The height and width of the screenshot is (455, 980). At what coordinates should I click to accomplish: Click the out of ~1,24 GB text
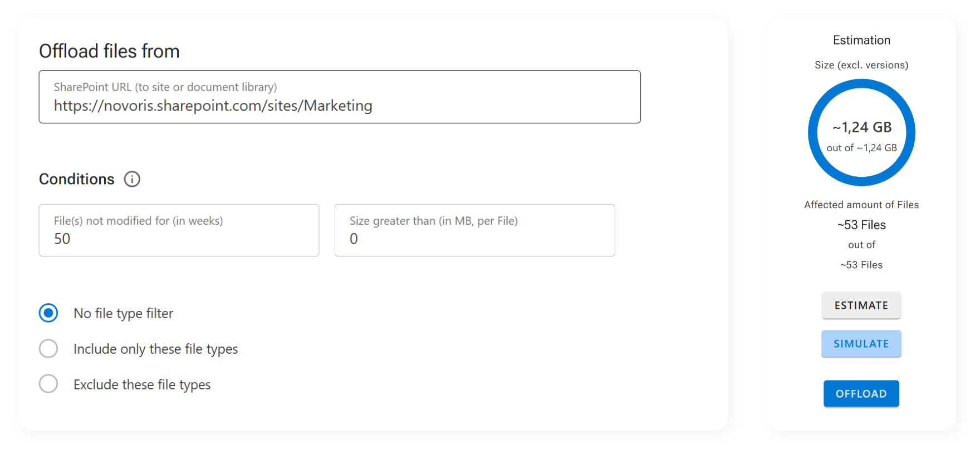[x=862, y=148]
